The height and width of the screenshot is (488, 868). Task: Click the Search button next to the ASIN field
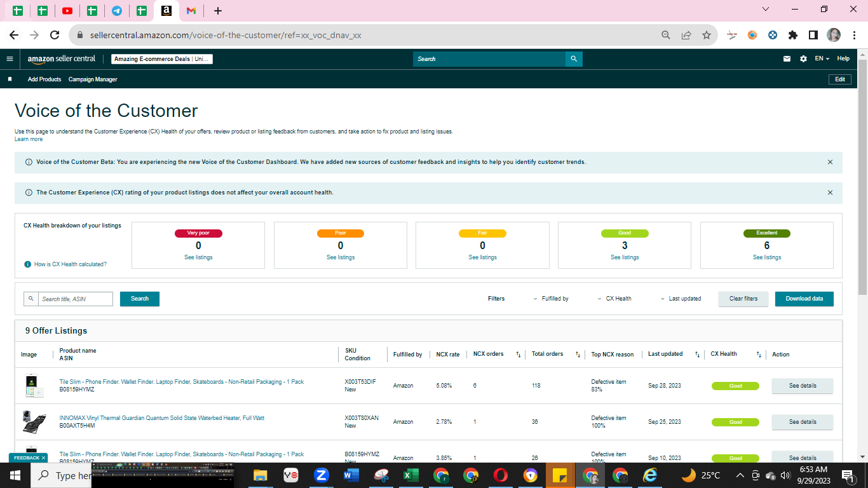point(140,299)
